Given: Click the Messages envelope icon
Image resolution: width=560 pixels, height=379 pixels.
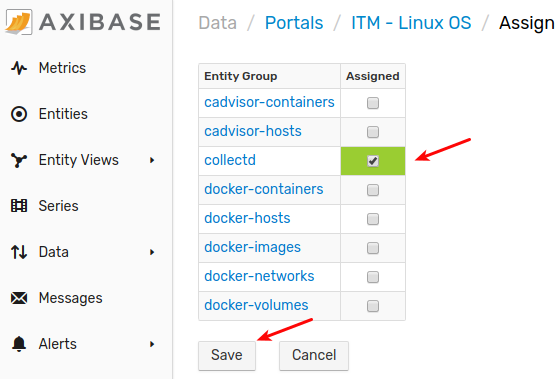Looking at the screenshot, I should (x=19, y=298).
